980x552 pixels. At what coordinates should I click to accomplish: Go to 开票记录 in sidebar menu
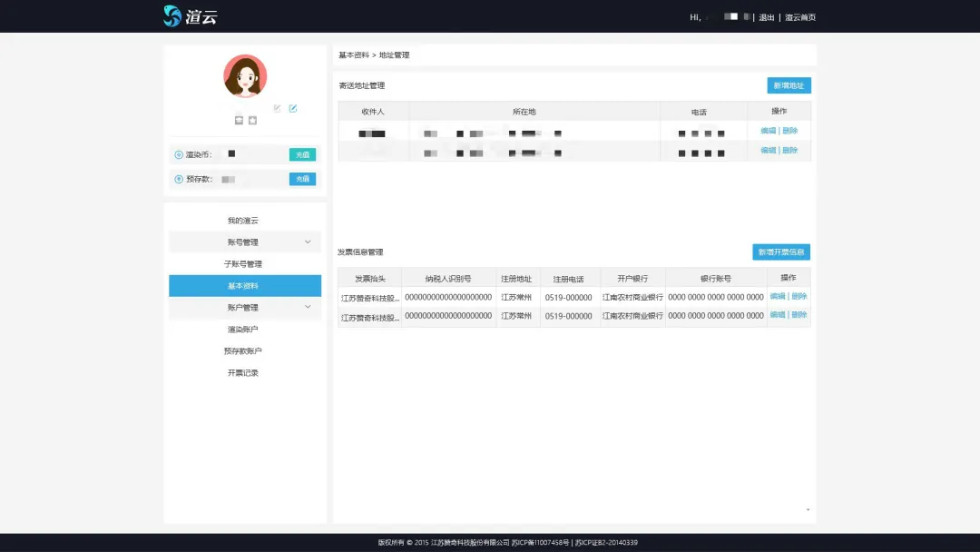[243, 373]
